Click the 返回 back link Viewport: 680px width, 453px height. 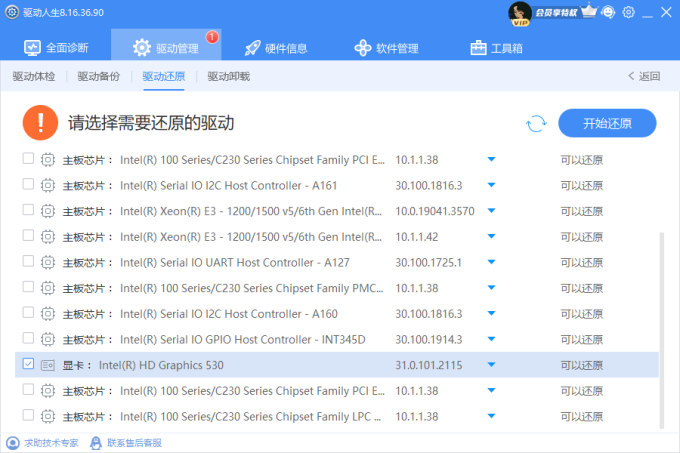point(644,76)
